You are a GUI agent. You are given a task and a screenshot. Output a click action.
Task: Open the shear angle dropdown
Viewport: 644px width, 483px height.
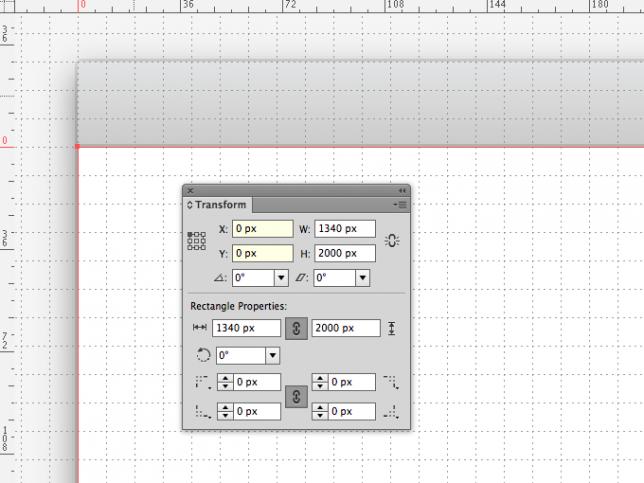point(362,278)
